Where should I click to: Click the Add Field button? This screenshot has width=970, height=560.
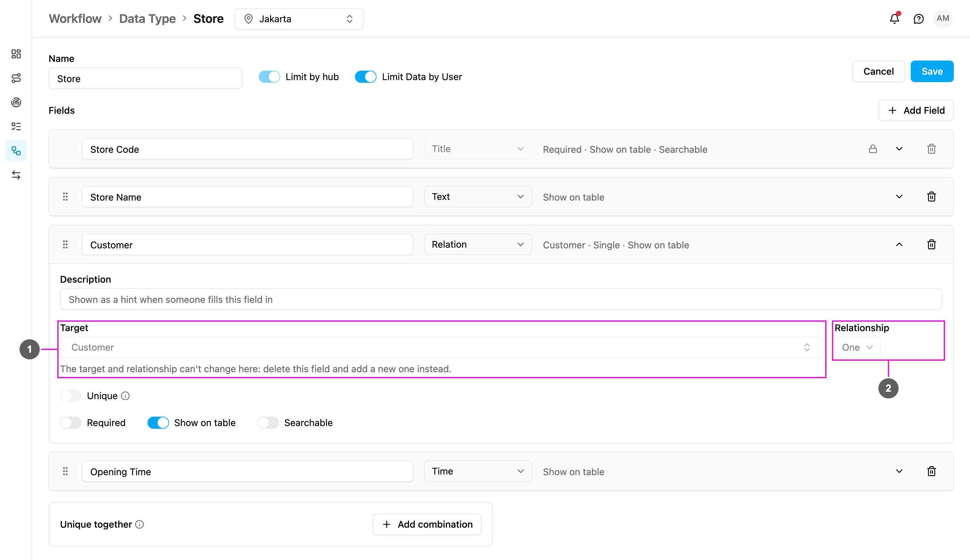(x=916, y=110)
